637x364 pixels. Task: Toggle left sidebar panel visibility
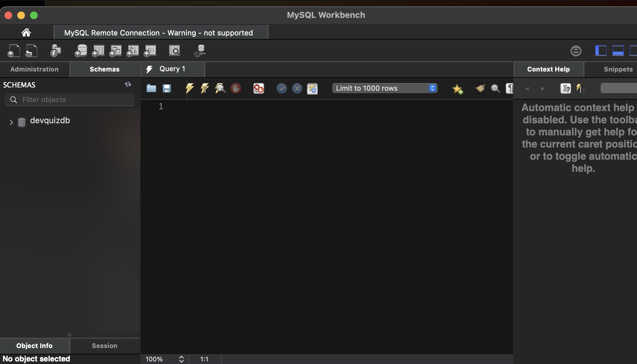pyautogui.click(x=601, y=51)
